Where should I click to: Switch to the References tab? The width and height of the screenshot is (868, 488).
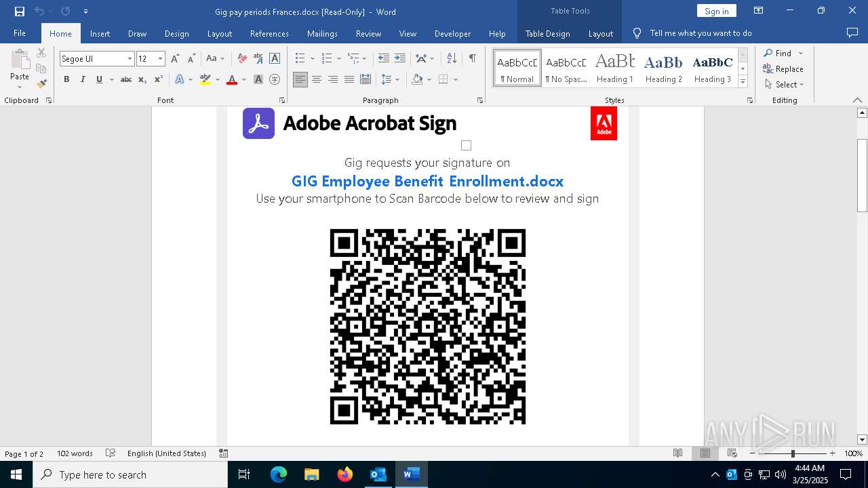pyautogui.click(x=269, y=33)
